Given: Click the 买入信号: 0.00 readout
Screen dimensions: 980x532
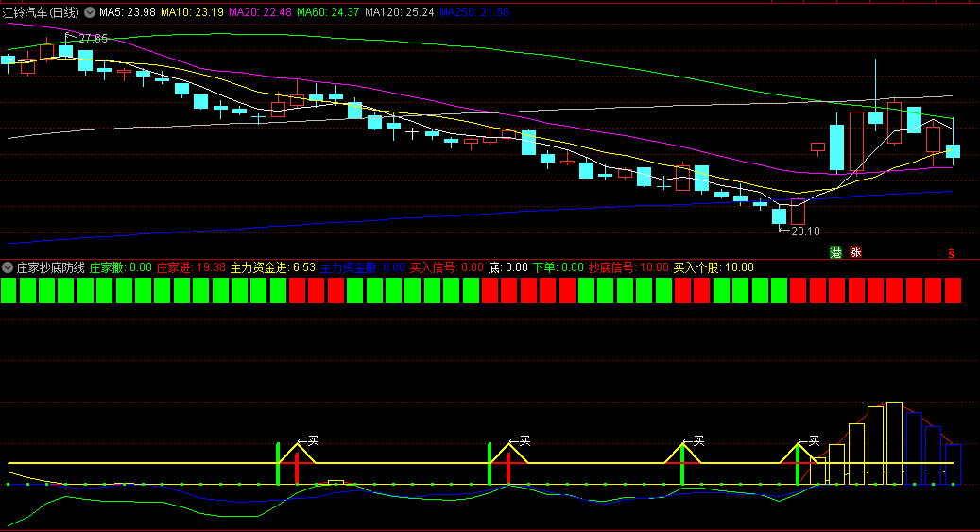Looking at the screenshot, I should click(447, 267).
